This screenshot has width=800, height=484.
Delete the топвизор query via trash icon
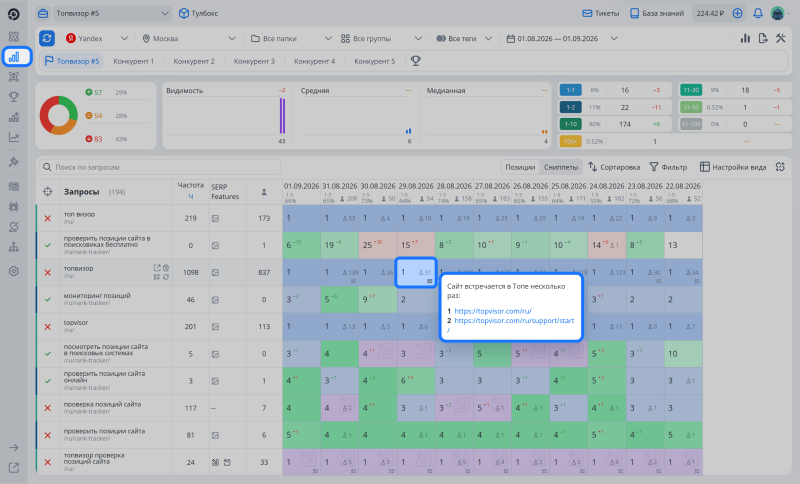tap(166, 268)
